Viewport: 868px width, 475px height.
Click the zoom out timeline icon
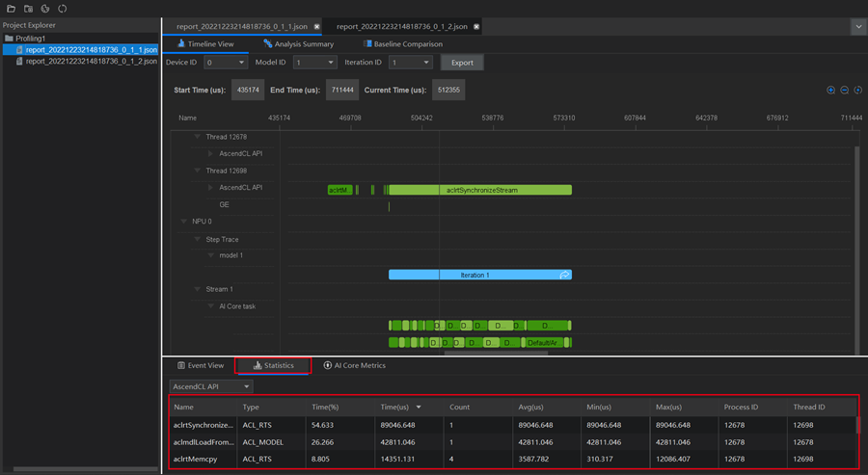(844, 90)
